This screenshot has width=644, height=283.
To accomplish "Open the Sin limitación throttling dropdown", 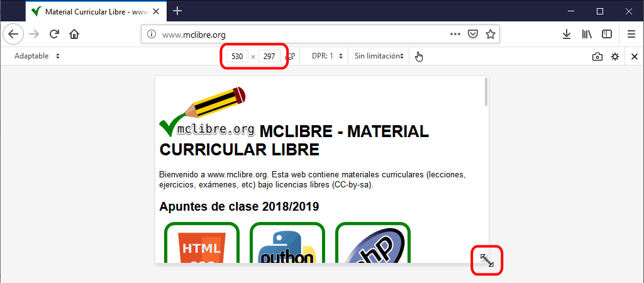I will click(379, 56).
